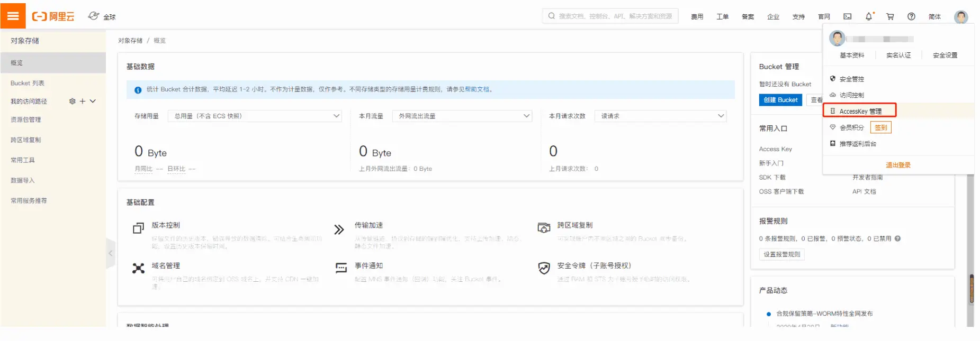Open the shopping cart icon
This screenshot has height=341, width=980.
pyautogui.click(x=890, y=16)
